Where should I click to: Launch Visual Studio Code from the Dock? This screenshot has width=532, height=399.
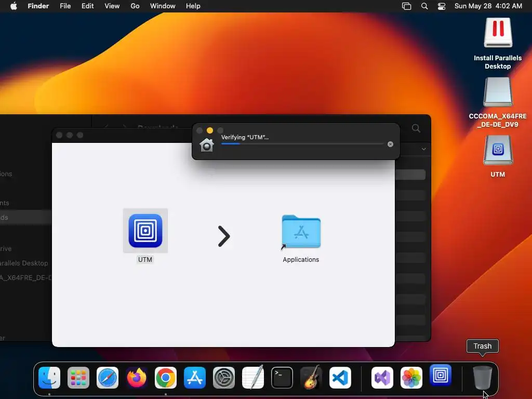[x=340, y=378]
